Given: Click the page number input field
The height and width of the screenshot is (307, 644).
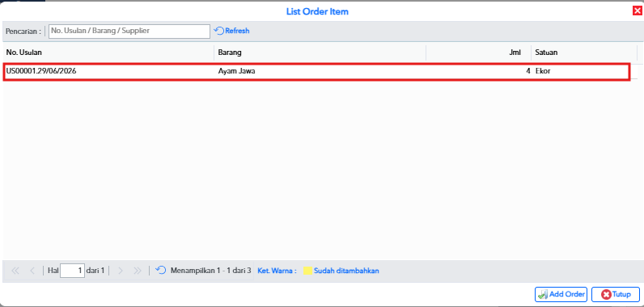Looking at the screenshot, I should tap(72, 271).
